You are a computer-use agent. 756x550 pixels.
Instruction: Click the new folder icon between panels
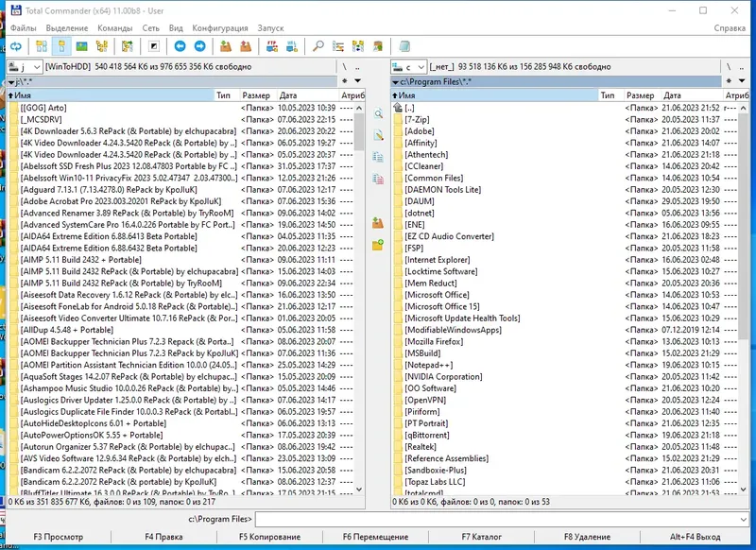[378, 245]
